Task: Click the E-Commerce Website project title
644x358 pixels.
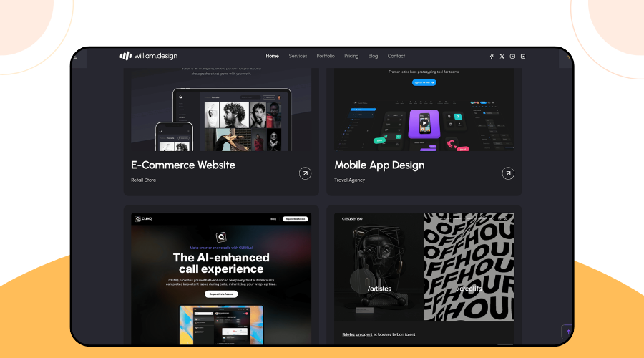Action: point(183,165)
